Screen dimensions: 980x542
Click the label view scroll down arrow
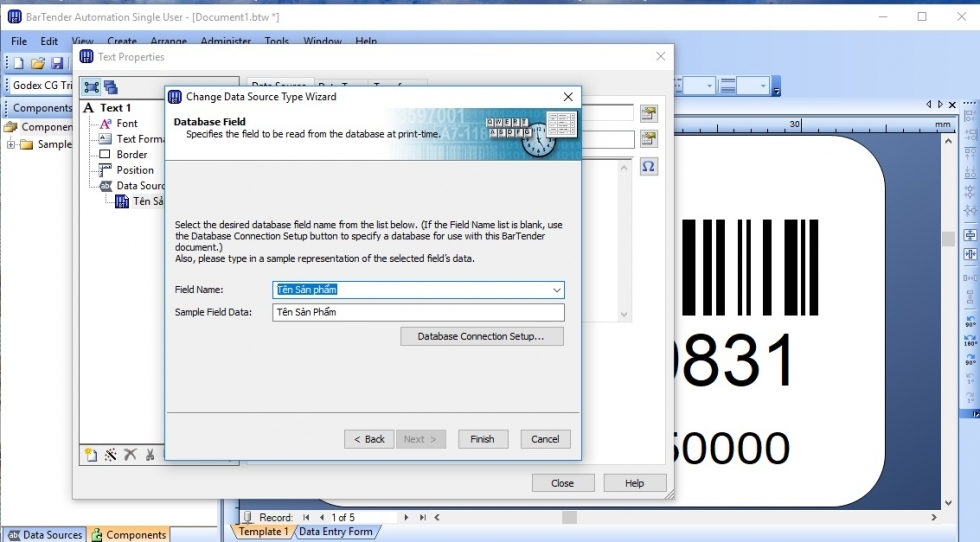pyautogui.click(x=948, y=503)
